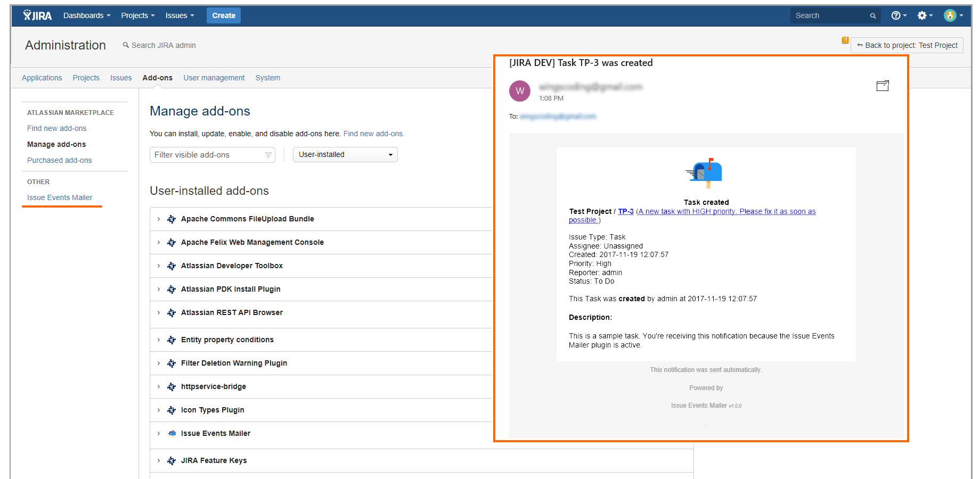Image resolution: width=980 pixels, height=479 pixels.
Task: Click the Icon Types Plugin icon
Action: pyautogui.click(x=171, y=410)
